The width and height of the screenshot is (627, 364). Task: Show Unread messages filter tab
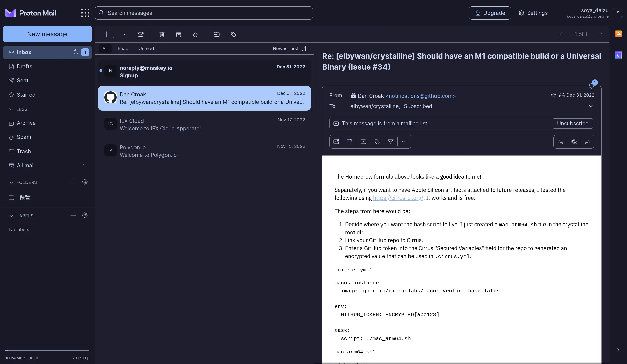coord(146,49)
